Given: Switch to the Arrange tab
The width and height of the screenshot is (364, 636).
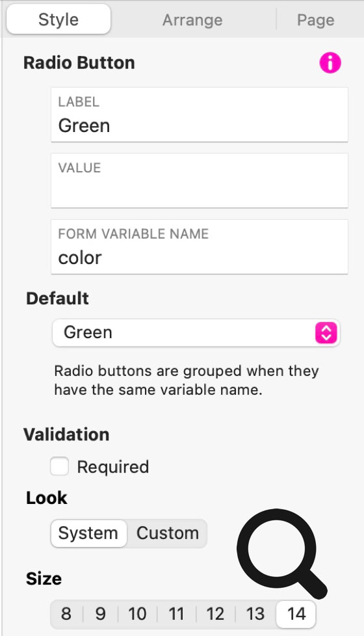Looking at the screenshot, I should coord(192,20).
